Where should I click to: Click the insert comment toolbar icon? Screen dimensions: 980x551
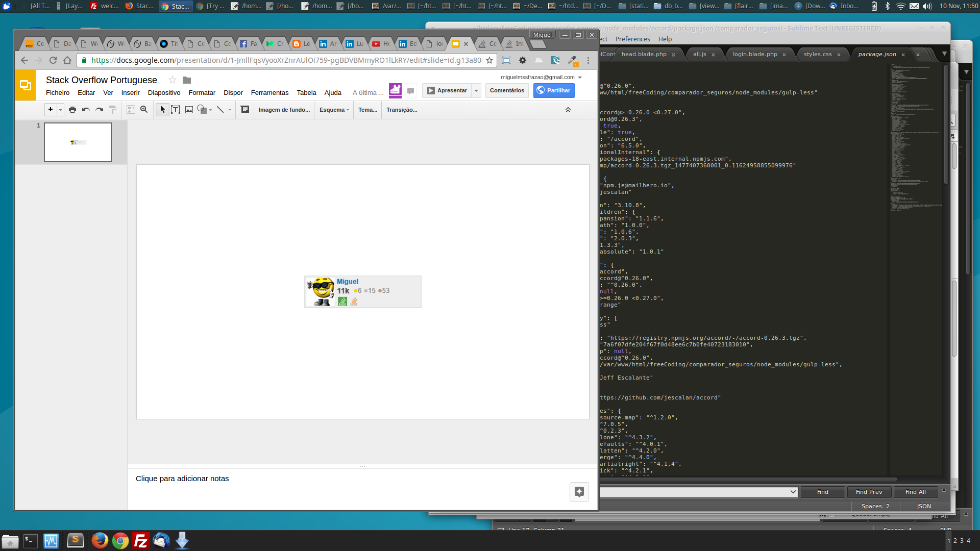(245, 110)
